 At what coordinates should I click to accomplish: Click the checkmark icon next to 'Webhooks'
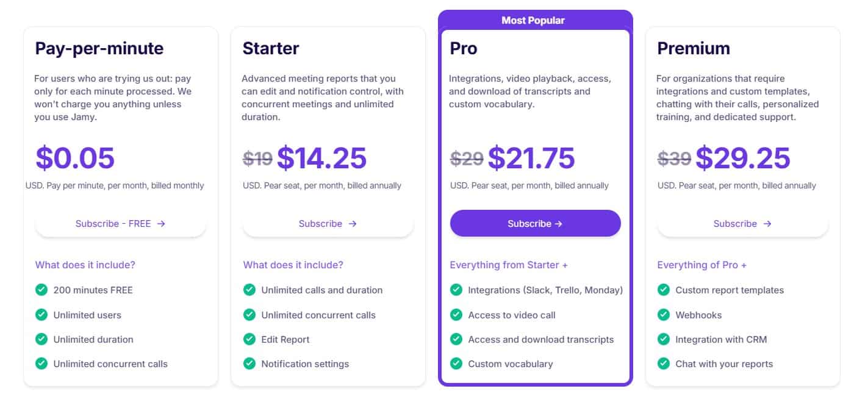(663, 315)
